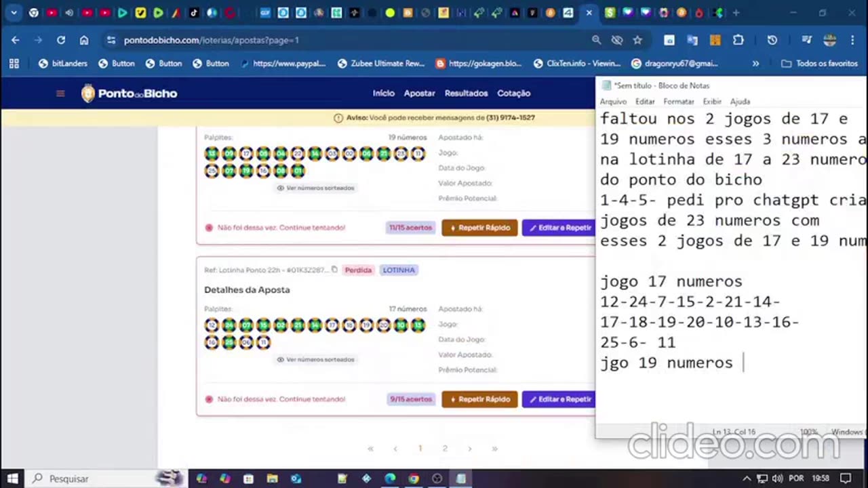Screen dimensions: 868x488
Task: Open Exibir menu in Bloco de Notas
Action: [x=712, y=102]
